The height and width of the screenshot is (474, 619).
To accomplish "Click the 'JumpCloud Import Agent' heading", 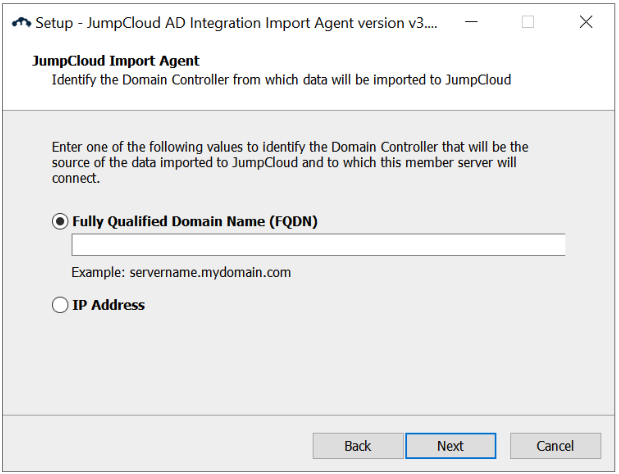I will click(x=116, y=61).
